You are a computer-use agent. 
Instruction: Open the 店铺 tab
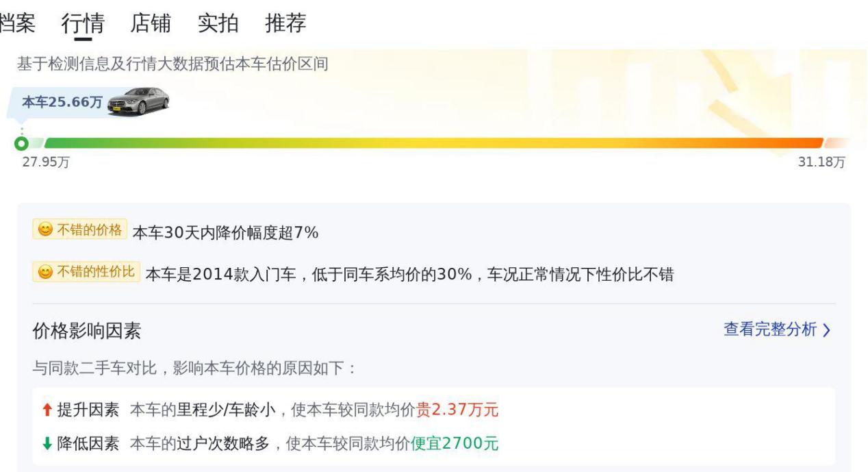pyautogui.click(x=151, y=23)
